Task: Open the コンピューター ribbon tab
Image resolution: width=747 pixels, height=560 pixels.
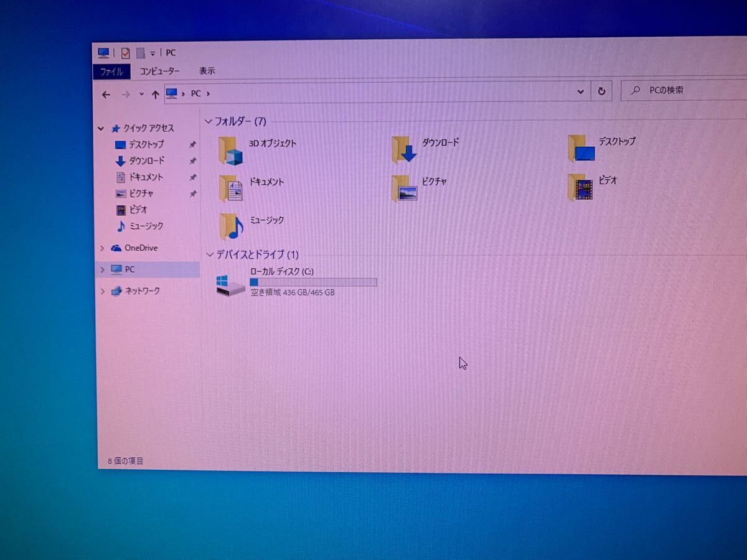Action: [x=159, y=72]
